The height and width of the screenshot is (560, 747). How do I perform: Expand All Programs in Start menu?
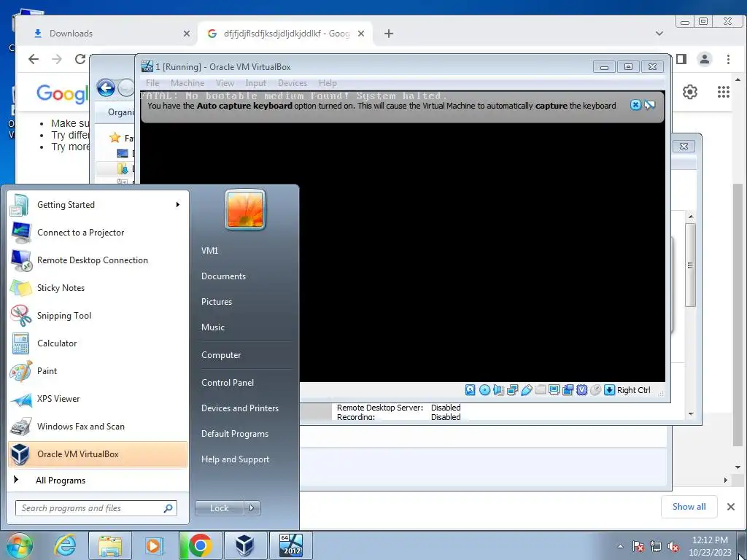pos(98,480)
